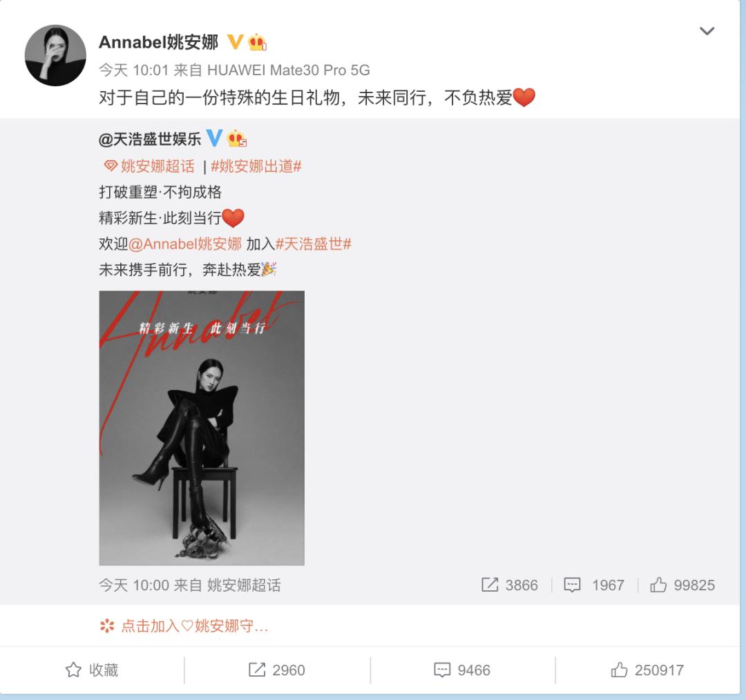
Task: Open the post options chevron menu
Action: point(707,31)
